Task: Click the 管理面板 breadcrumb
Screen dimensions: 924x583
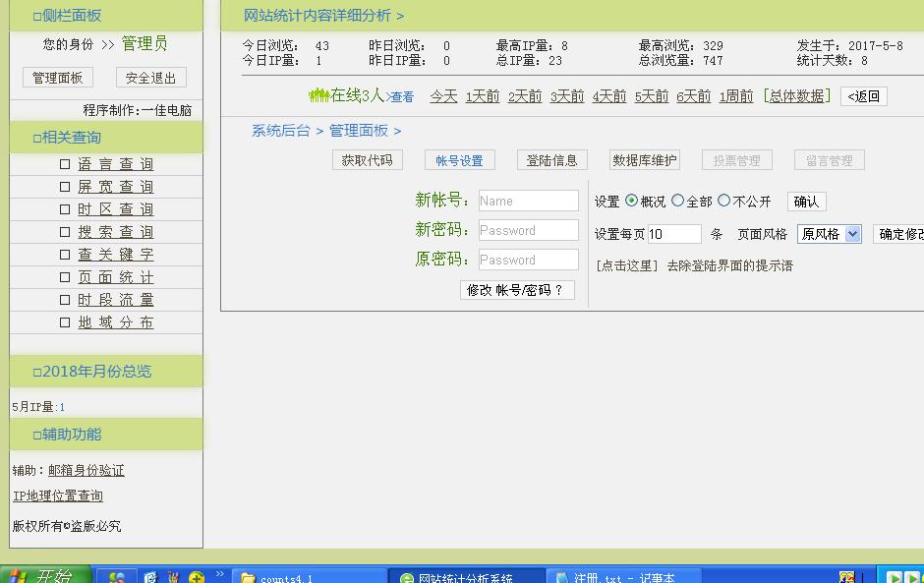Action: (x=358, y=131)
